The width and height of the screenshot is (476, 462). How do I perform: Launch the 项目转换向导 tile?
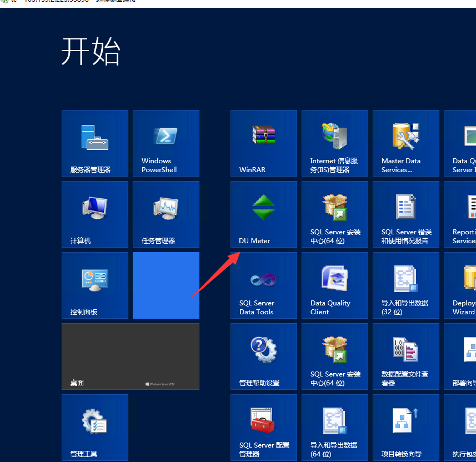pyautogui.click(x=406, y=426)
